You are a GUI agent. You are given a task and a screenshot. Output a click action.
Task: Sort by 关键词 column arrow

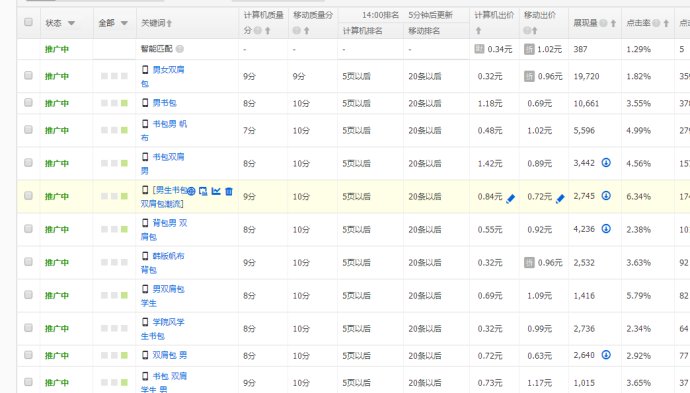(169, 23)
